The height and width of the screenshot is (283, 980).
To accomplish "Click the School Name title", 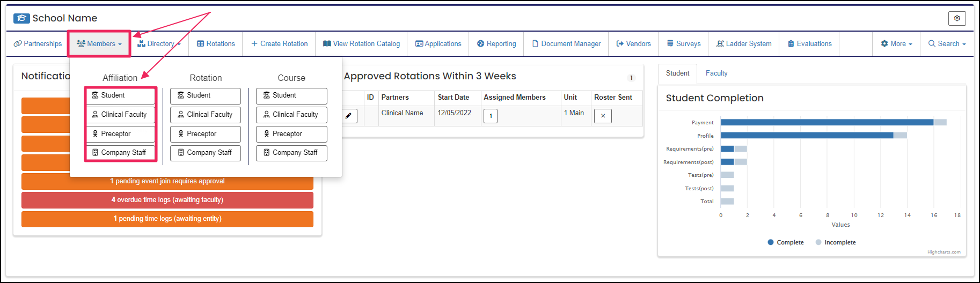I will 65,18.
